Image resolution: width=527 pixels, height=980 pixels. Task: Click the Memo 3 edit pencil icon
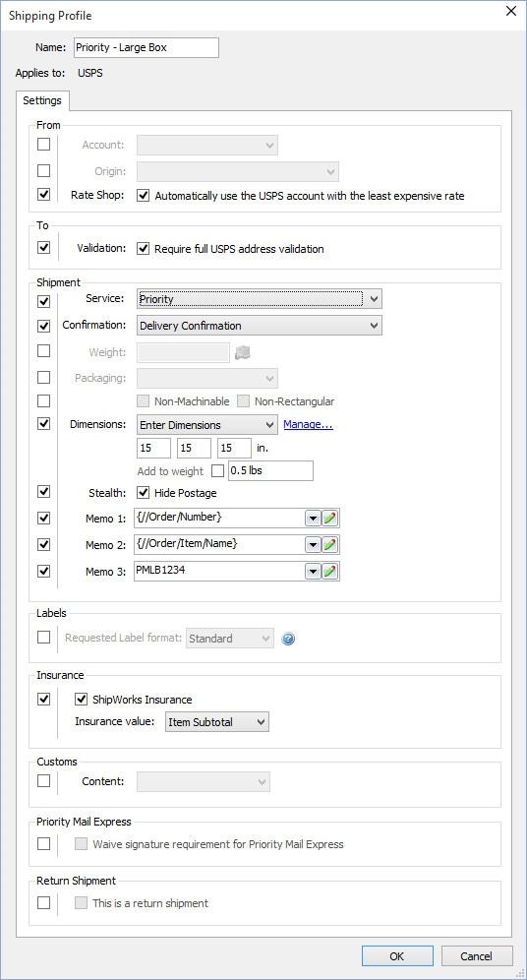click(x=330, y=572)
